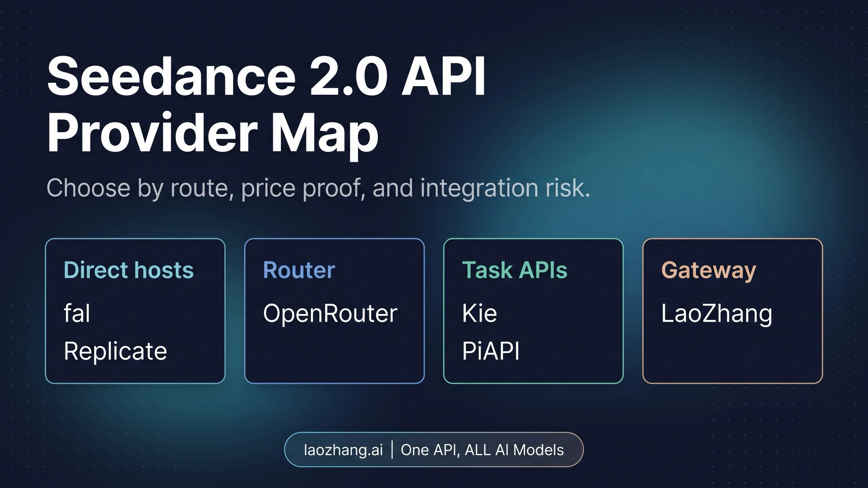Image resolution: width=868 pixels, height=488 pixels.
Task: Open the OpenRouter provider entry
Action: tap(331, 314)
